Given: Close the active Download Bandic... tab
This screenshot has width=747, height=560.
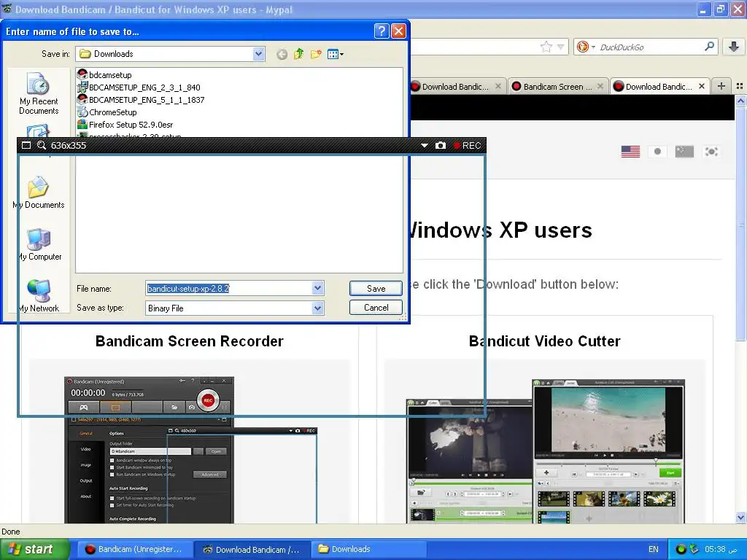Looking at the screenshot, I should pyautogui.click(x=702, y=86).
